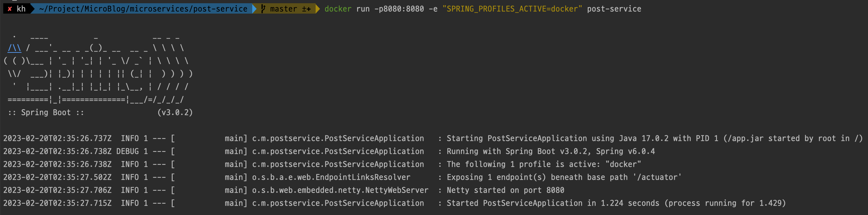Screen dimensions: 868x215
Task: Click the "SPRING_PROFILES_ACTIVE=docker" quoted string
Action: coord(512,9)
